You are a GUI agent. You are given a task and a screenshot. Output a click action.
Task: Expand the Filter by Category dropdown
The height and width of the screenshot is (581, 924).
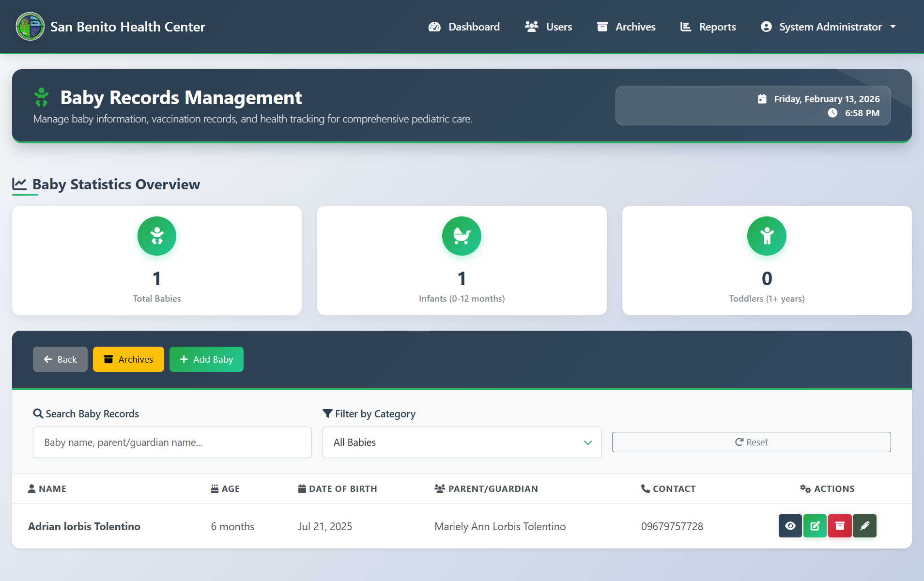coord(461,442)
